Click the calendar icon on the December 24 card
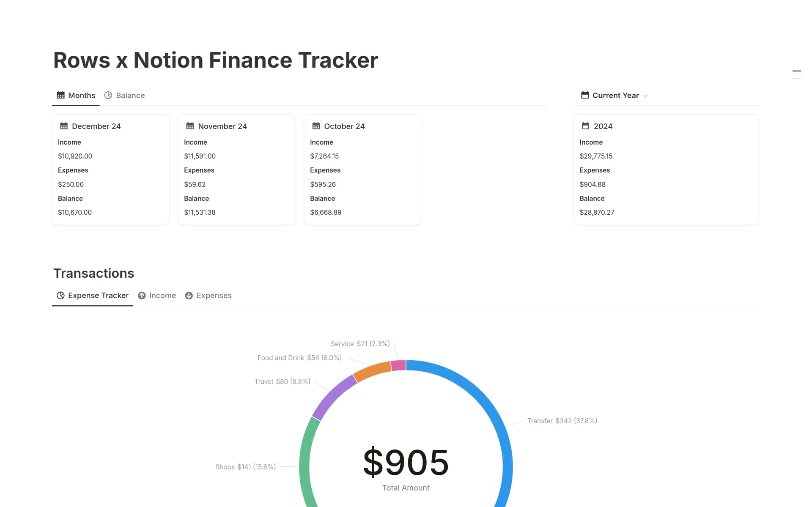 (64, 126)
